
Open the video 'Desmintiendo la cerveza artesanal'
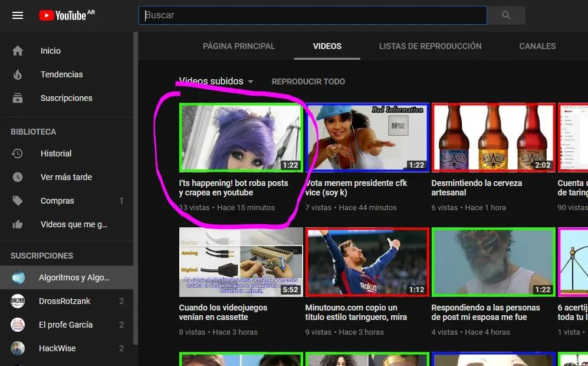point(493,138)
